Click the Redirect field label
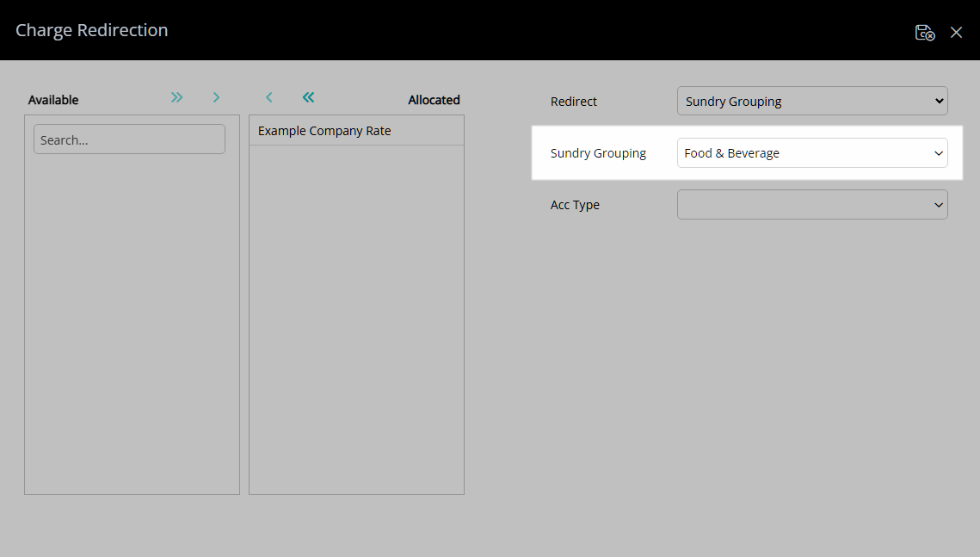The height and width of the screenshot is (557, 980). (574, 102)
